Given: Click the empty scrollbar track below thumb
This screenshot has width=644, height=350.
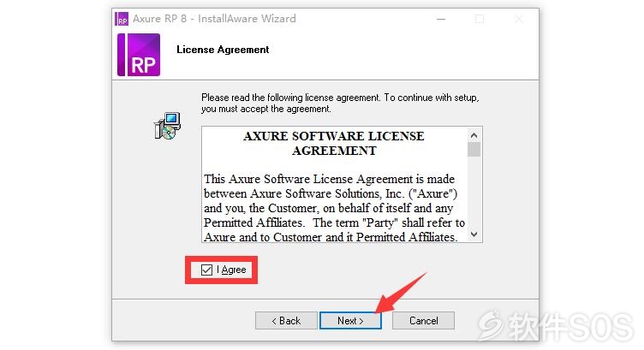Looking at the screenshot, I should [474, 192].
